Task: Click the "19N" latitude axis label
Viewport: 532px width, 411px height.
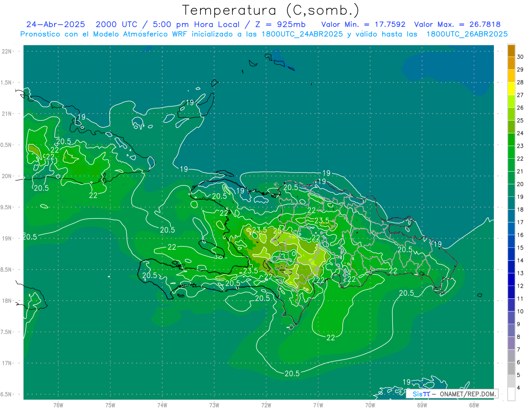Action: click(7, 239)
